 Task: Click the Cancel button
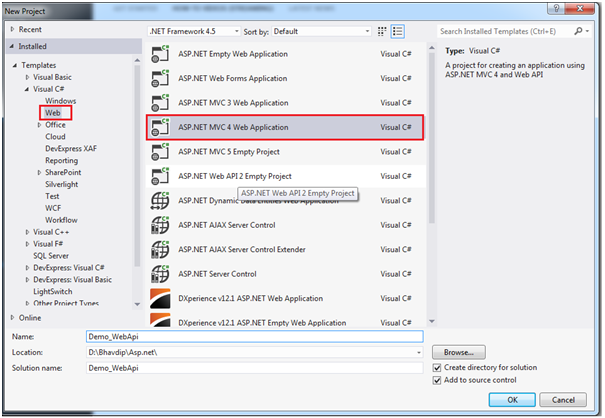563,400
